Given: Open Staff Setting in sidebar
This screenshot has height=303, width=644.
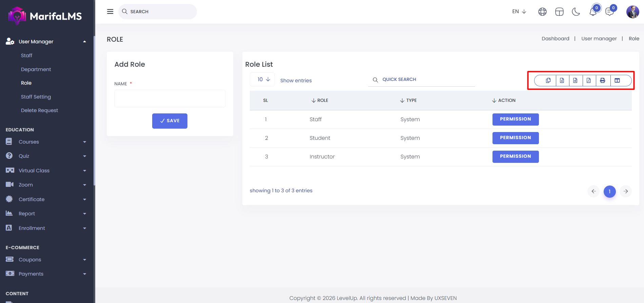Looking at the screenshot, I should pyautogui.click(x=36, y=97).
